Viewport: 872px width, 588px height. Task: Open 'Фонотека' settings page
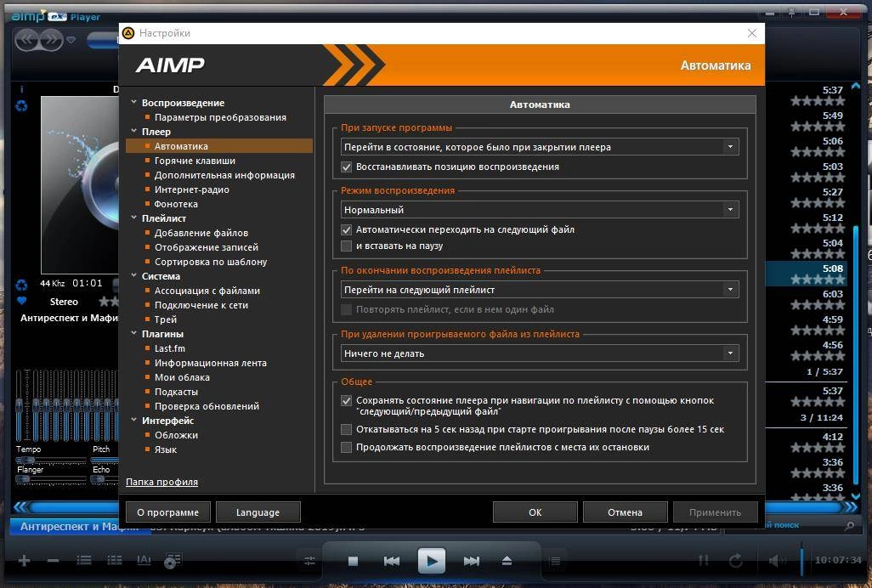pos(176,204)
